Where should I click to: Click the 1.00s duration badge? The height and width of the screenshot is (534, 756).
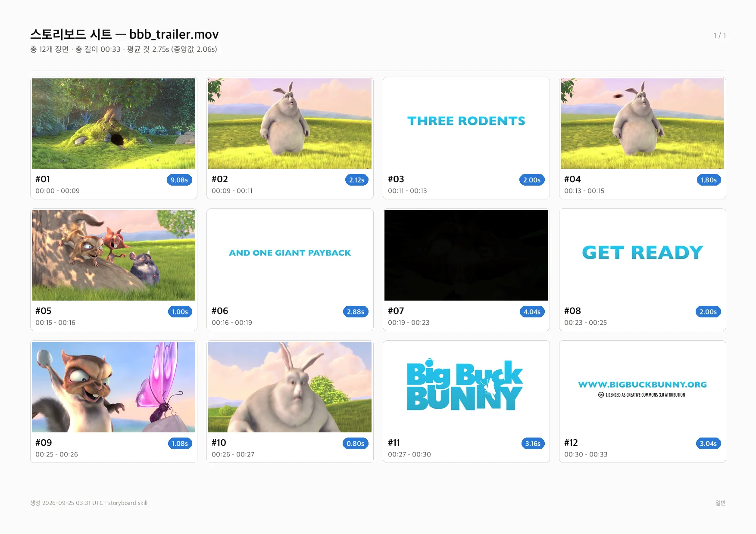pos(180,312)
